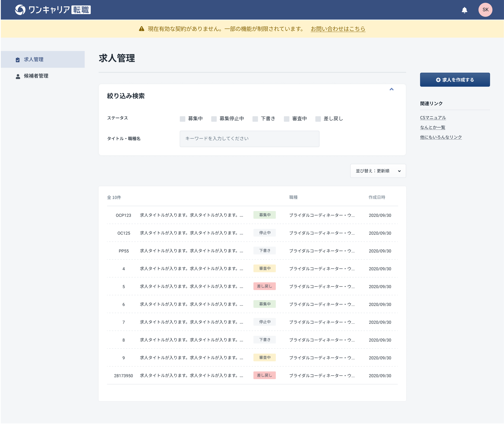The height and width of the screenshot is (424, 504).
Task: Click the ワンキャリア転職 logo
Action: click(x=53, y=10)
